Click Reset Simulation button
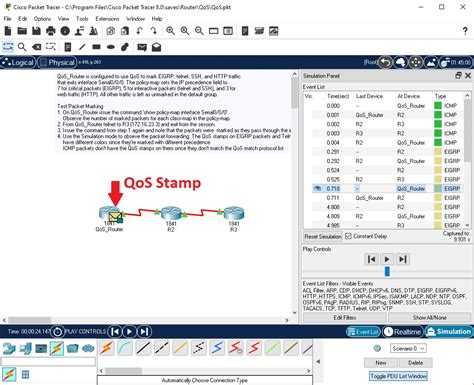 [323, 236]
